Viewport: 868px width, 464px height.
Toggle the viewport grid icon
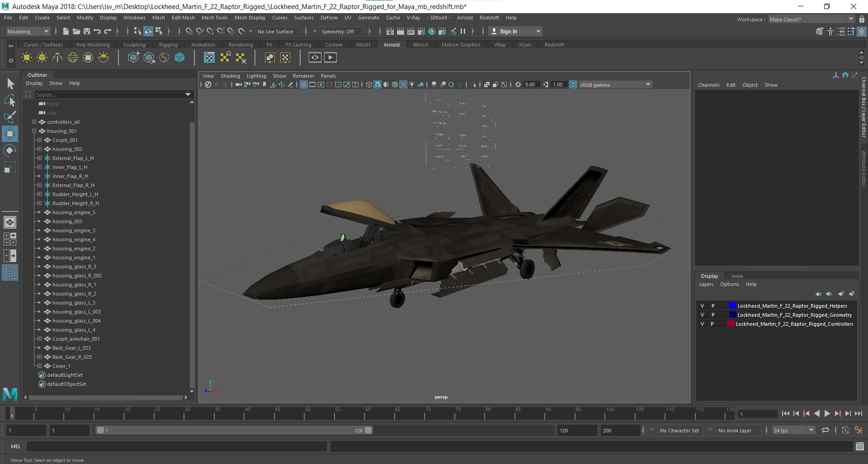pyautogui.click(x=304, y=84)
